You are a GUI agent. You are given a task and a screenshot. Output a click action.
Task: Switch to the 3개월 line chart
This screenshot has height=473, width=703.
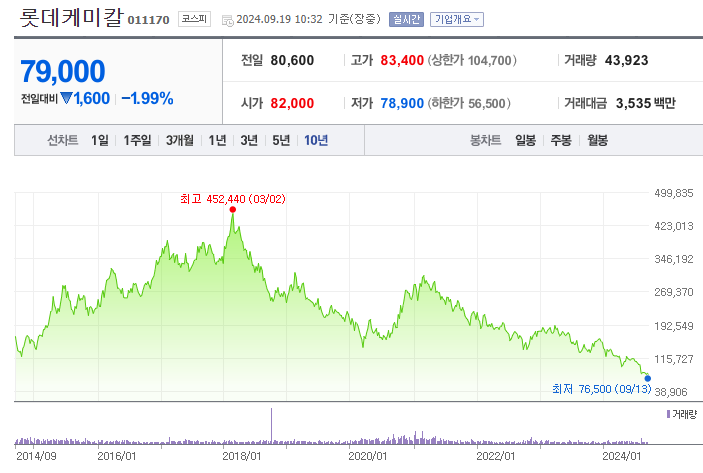[180, 140]
